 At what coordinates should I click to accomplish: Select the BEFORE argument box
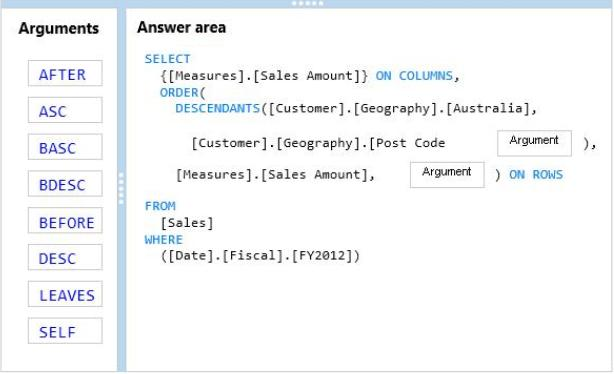click(x=65, y=220)
